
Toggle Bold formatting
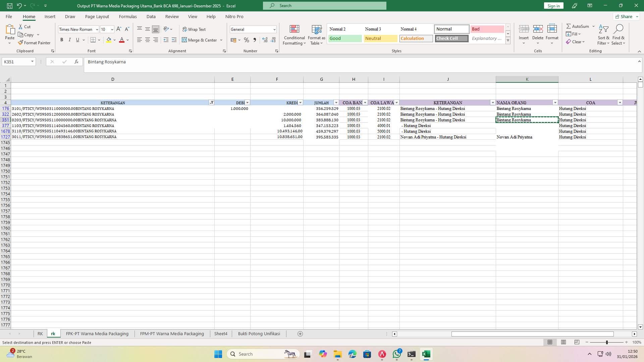pyautogui.click(x=62, y=40)
